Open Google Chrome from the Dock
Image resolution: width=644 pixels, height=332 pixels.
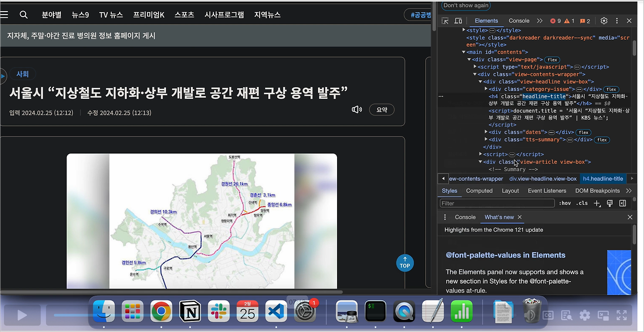click(161, 312)
